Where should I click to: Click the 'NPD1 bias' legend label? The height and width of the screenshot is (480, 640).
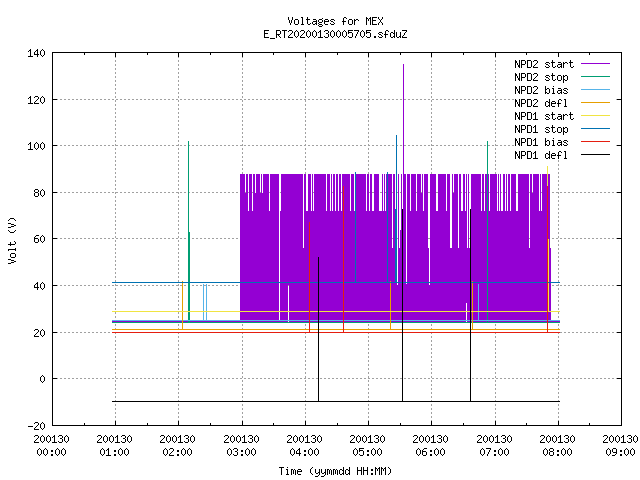[541, 142]
